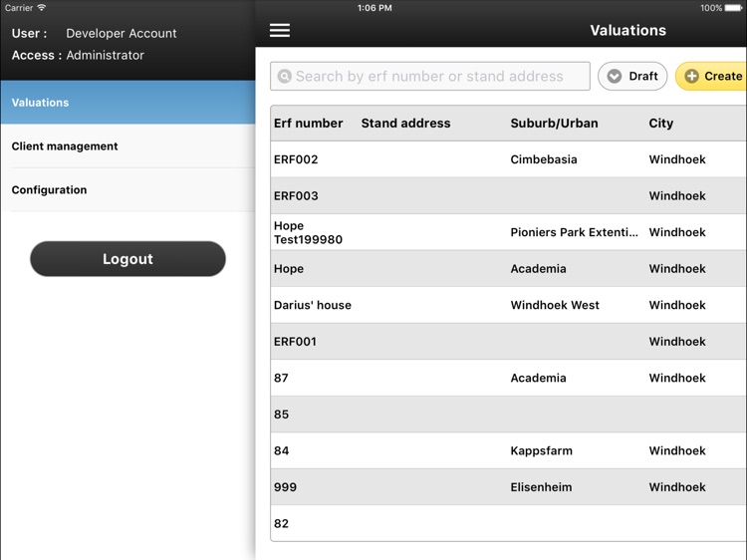The height and width of the screenshot is (560, 747).
Task: Click the Administrator access label
Action: pyautogui.click(x=105, y=55)
